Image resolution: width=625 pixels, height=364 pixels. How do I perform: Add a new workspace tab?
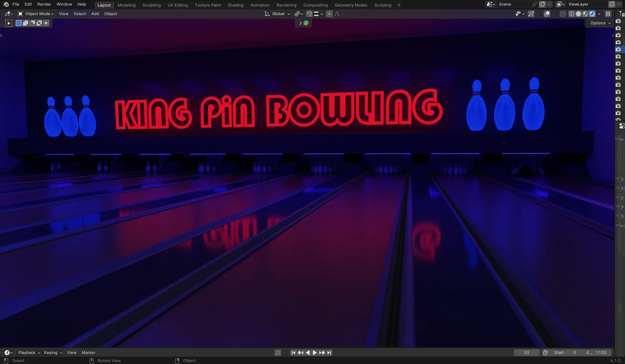(x=399, y=5)
